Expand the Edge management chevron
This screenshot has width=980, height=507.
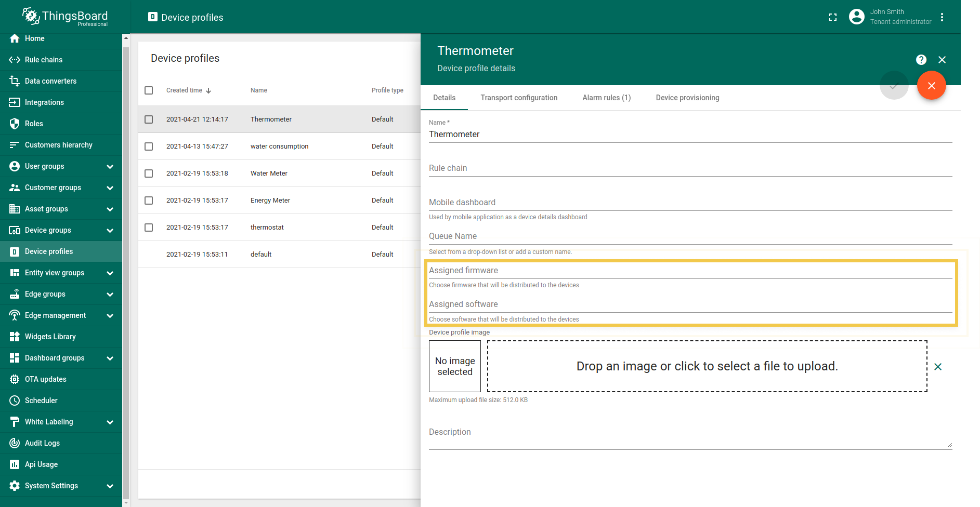click(x=110, y=316)
